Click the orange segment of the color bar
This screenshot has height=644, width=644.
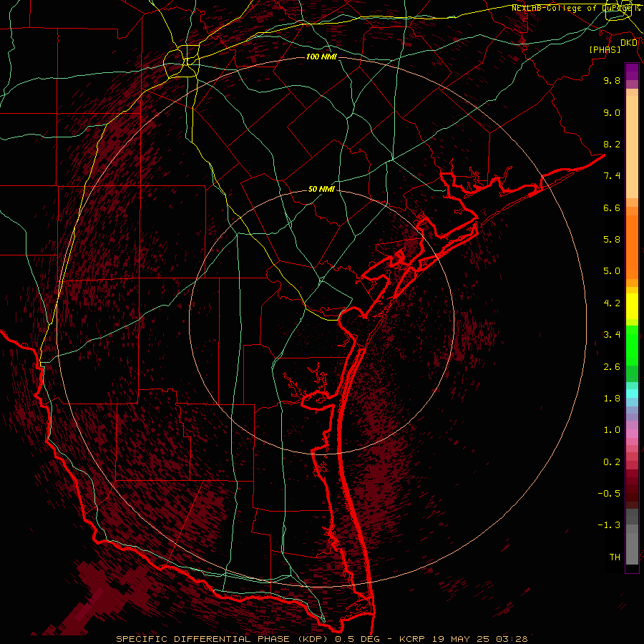632,247
